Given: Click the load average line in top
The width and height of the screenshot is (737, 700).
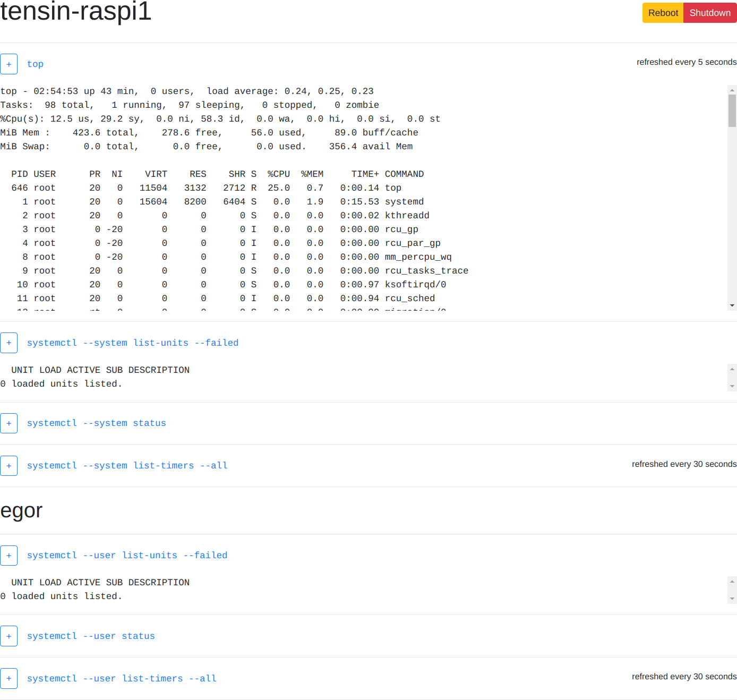Looking at the screenshot, I should (187, 91).
